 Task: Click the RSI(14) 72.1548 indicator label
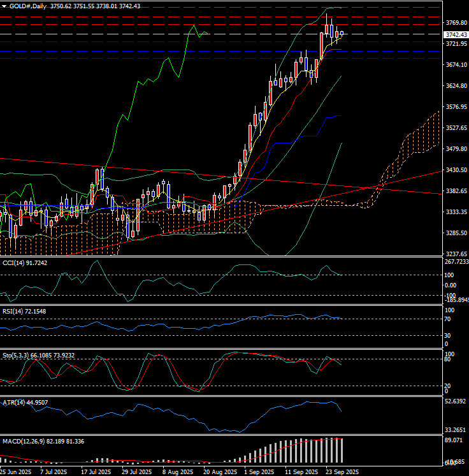pos(24,311)
